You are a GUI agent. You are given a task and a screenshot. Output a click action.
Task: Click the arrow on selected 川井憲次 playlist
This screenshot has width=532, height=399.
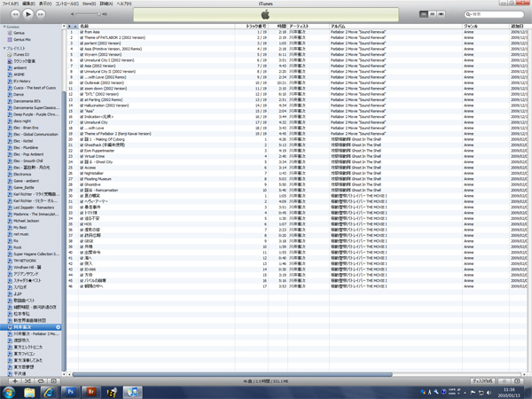point(58,327)
